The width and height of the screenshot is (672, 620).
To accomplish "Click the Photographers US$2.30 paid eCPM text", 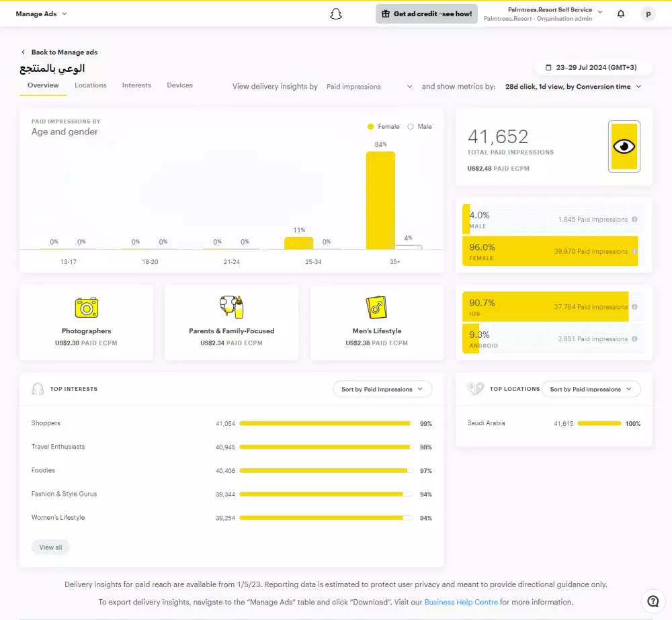I will pos(86,343).
